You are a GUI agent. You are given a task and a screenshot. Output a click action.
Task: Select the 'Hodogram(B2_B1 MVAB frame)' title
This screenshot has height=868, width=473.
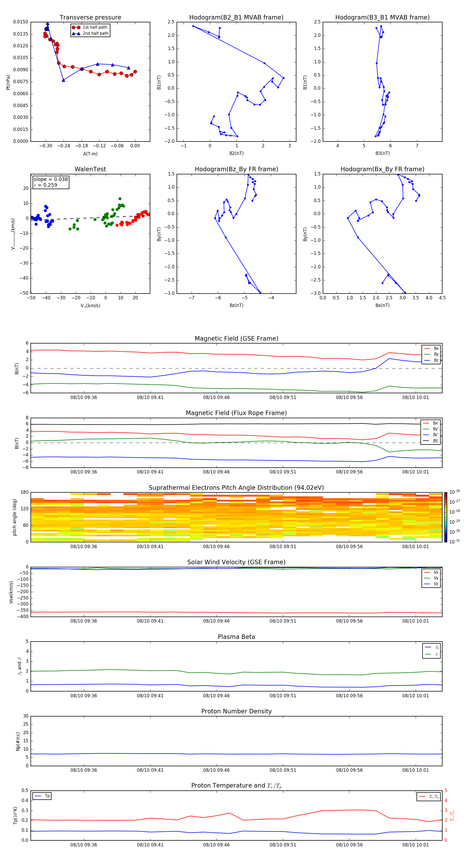pyautogui.click(x=236, y=18)
